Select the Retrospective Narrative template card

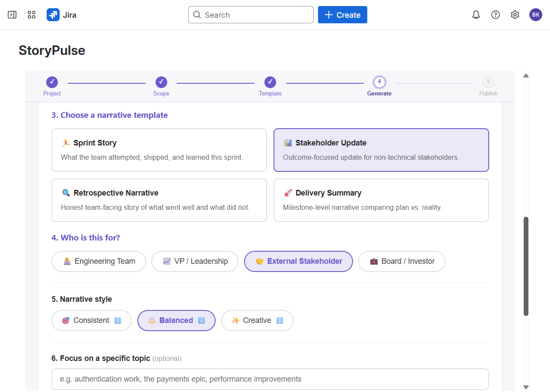coord(159,200)
